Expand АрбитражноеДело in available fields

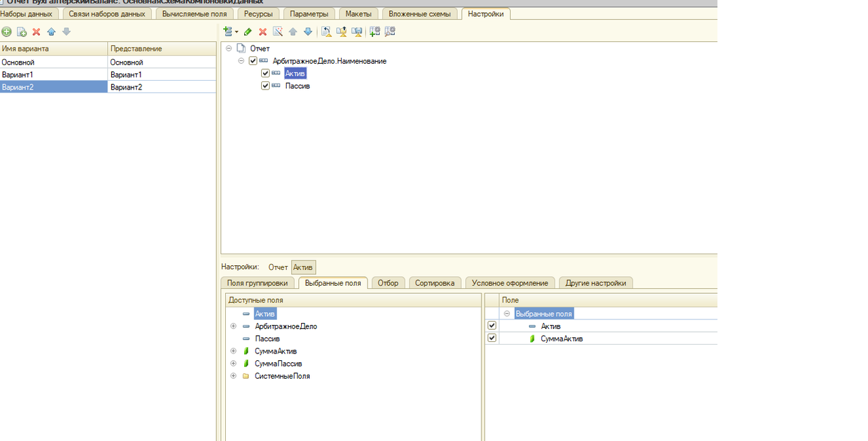point(233,326)
